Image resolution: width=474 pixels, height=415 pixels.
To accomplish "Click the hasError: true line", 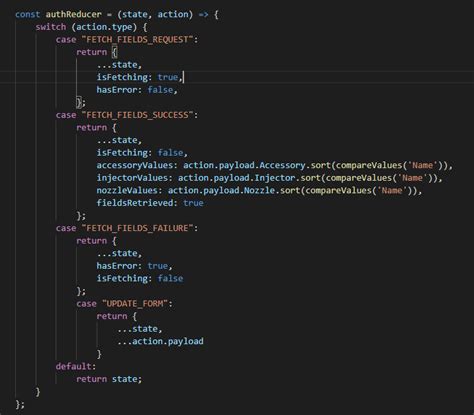I will click(134, 266).
